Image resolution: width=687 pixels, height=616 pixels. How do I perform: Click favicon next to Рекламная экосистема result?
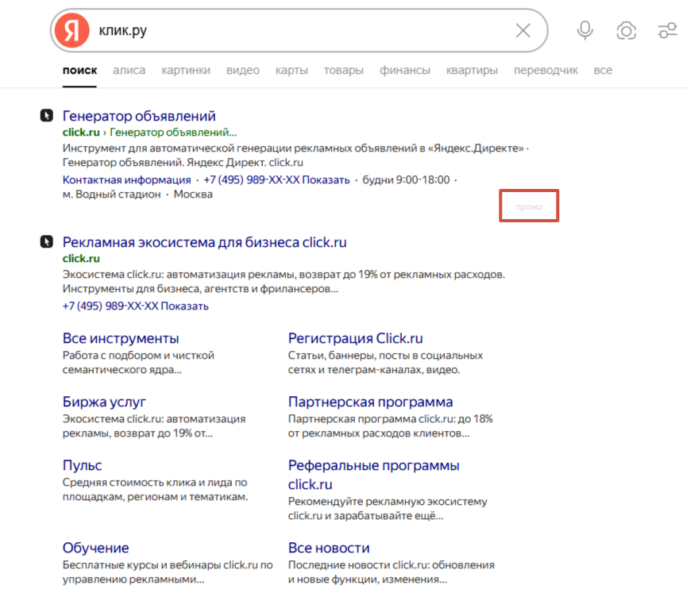47,242
